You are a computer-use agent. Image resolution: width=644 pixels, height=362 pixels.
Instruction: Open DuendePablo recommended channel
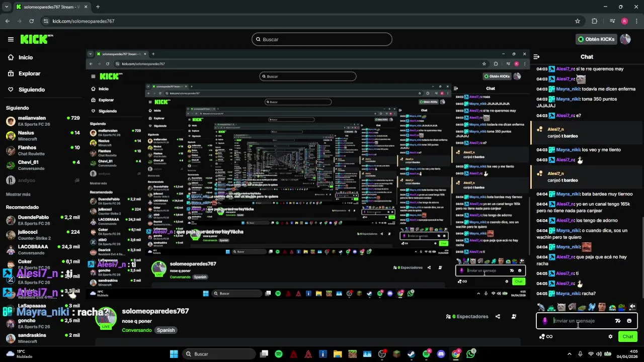[43, 220]
